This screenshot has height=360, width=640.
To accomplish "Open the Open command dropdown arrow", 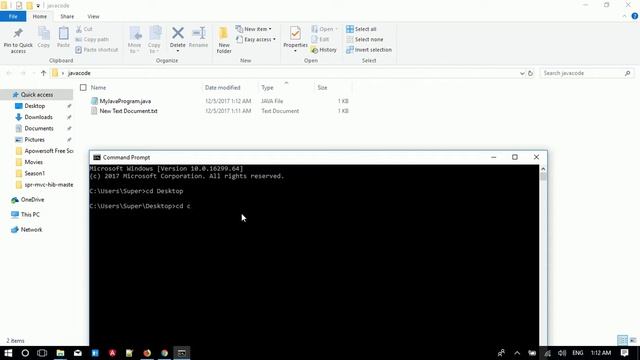I will click(x=337, y=29).
